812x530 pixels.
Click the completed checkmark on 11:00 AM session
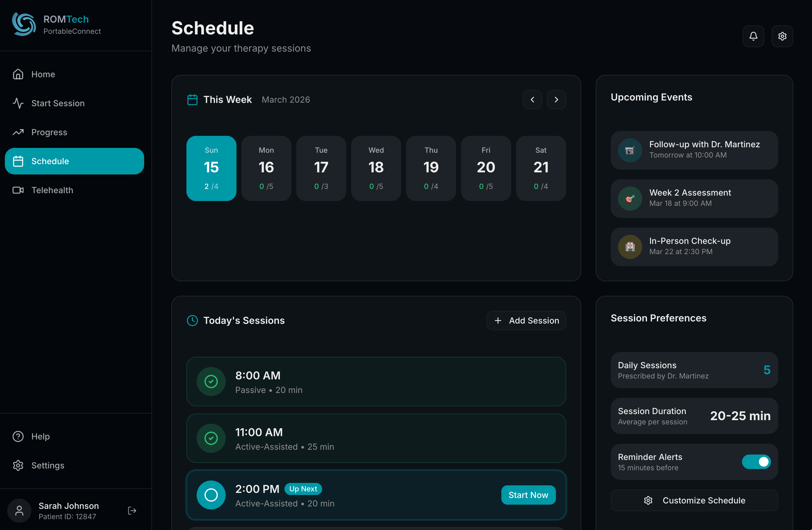(x=211, y=438)
